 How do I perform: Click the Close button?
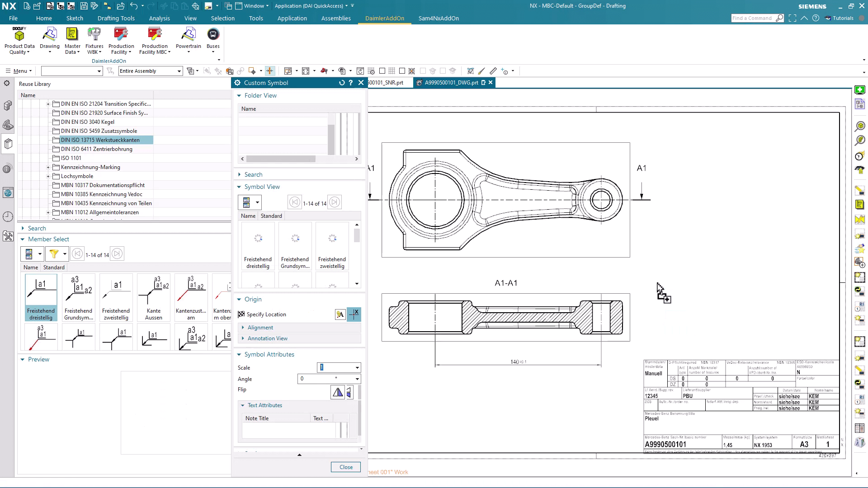pyautogui.click(x=346, y=467)
